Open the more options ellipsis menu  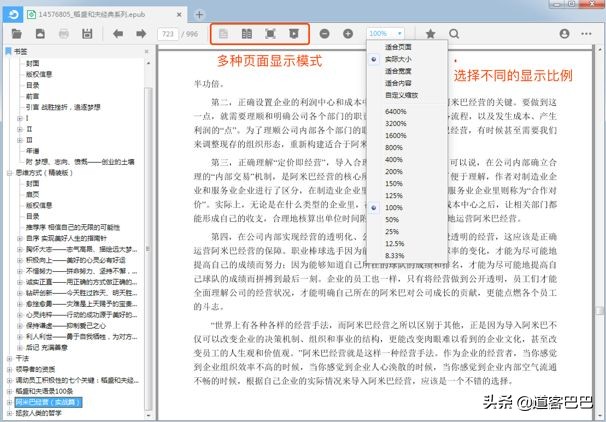point(586,34)
